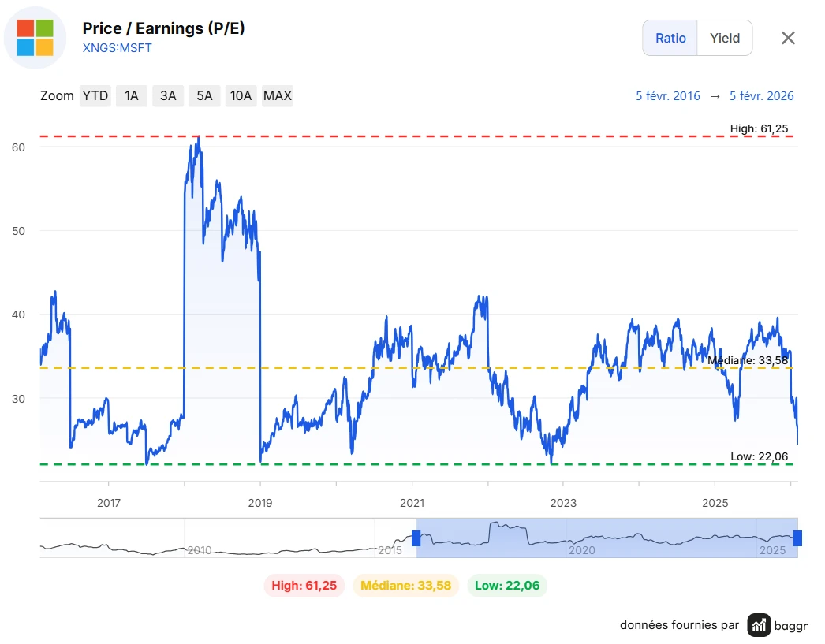Open the XNGS:MSFT ticker link
Viewport: 825px width, 644px height.
click(118, 47)
